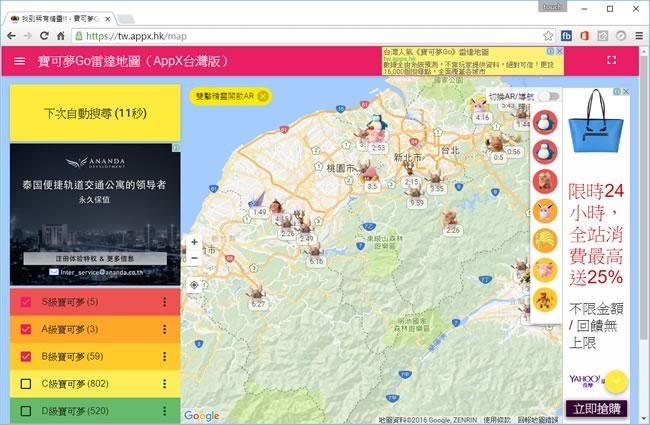Open the 使用條款 map terms link
Screen dimensions: 650x425
click(x=497, y=420)
